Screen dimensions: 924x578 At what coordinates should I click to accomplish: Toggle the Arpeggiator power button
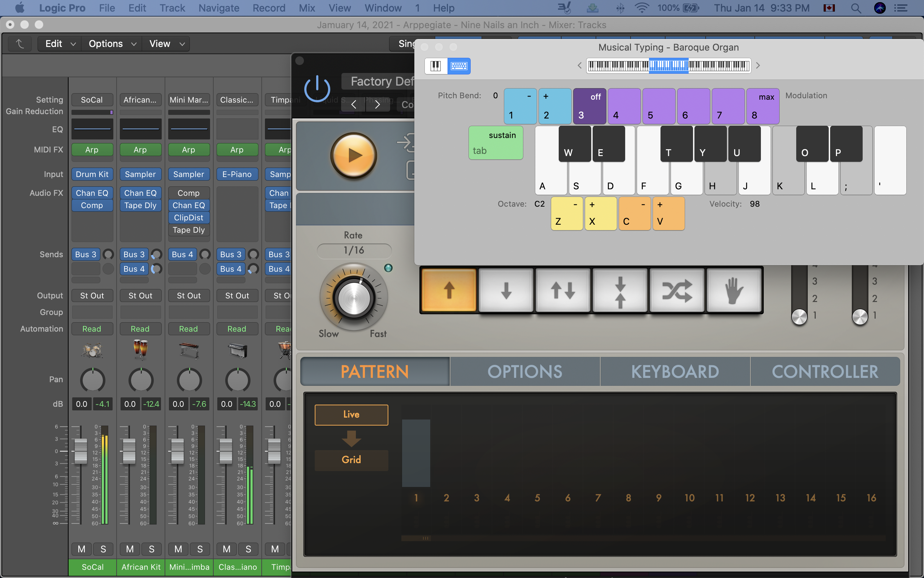click(x=317, y=89)
